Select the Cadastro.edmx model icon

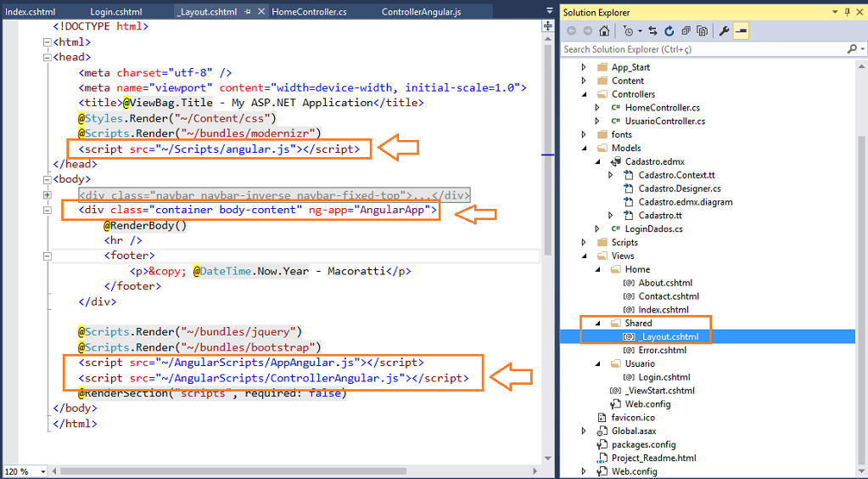click(x=615, y=161)
